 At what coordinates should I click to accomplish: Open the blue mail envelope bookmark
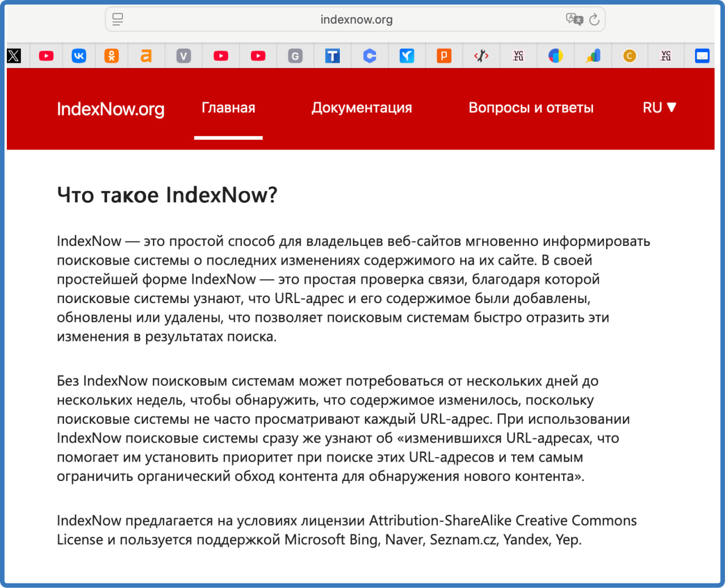point(702,56)
